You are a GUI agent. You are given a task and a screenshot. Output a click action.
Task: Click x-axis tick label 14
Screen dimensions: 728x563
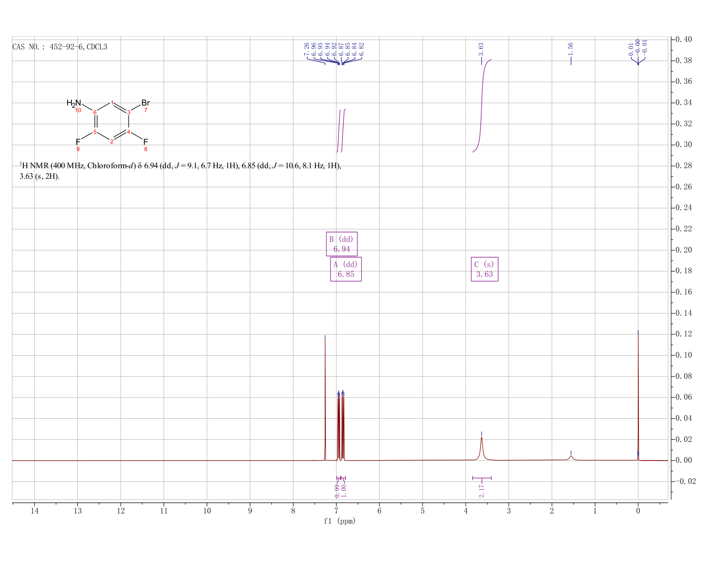[34, 511]
